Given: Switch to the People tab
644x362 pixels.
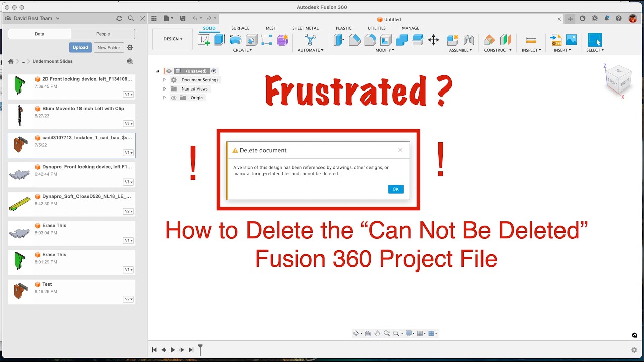Looking at the screenshot, I should coord(103,34).
